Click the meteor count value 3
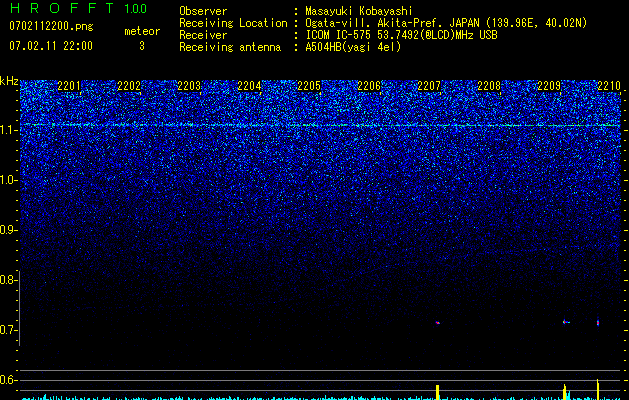 [142, 46]
